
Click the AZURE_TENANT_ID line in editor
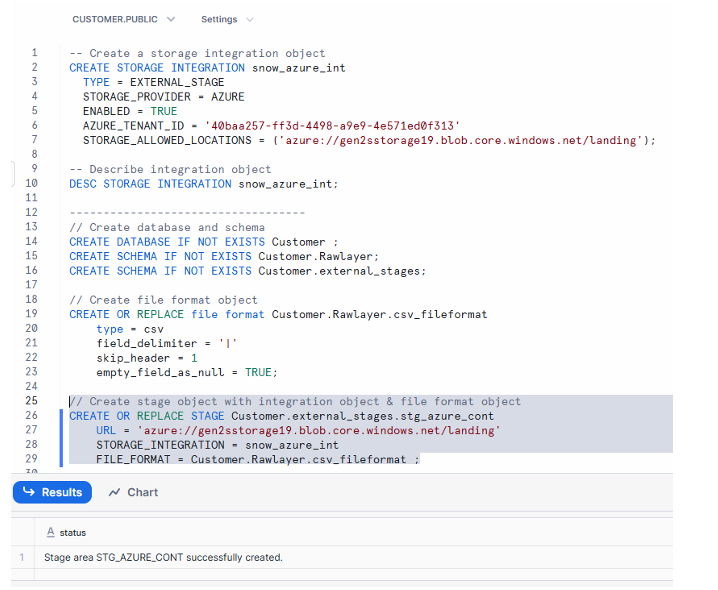pos(270,126)
